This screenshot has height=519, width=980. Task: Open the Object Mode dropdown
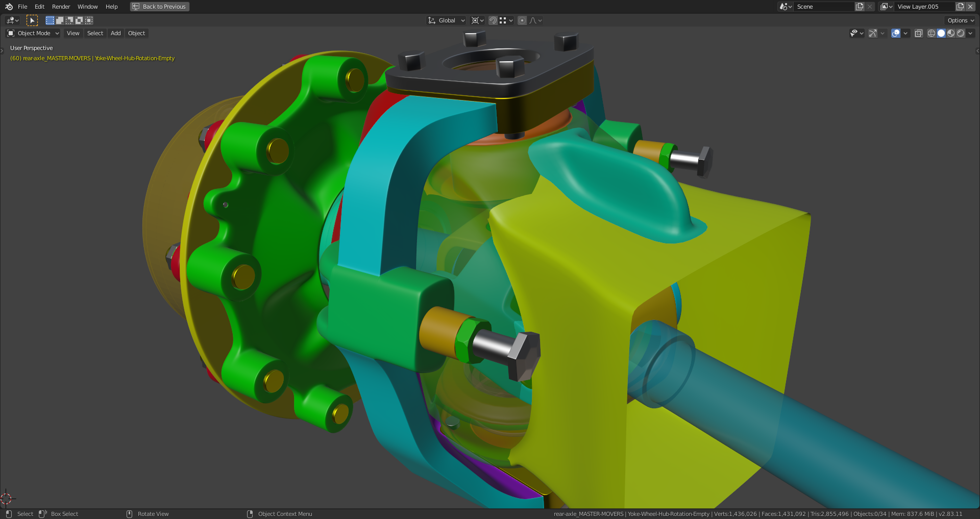point(33,33)
